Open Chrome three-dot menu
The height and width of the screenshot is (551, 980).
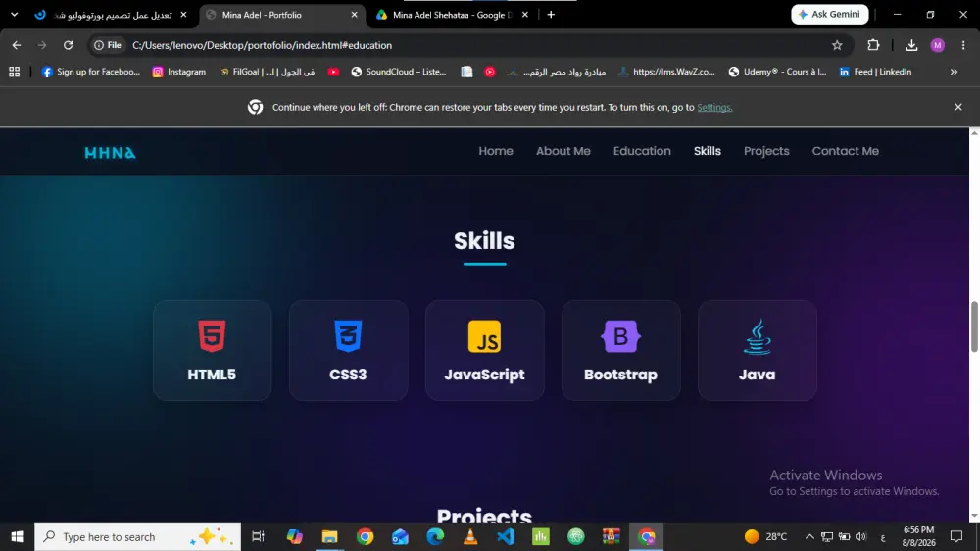pyautogui.click(x=963, y=45)
